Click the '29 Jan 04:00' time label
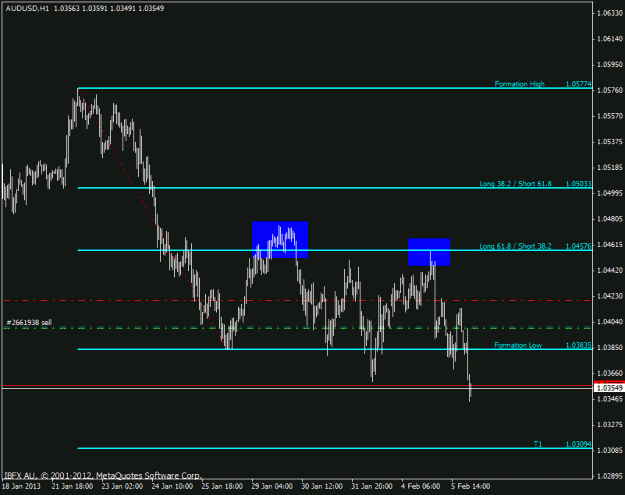Image resolution: width=625 pixels, height=495 pixels. click(x=272, y=486)
